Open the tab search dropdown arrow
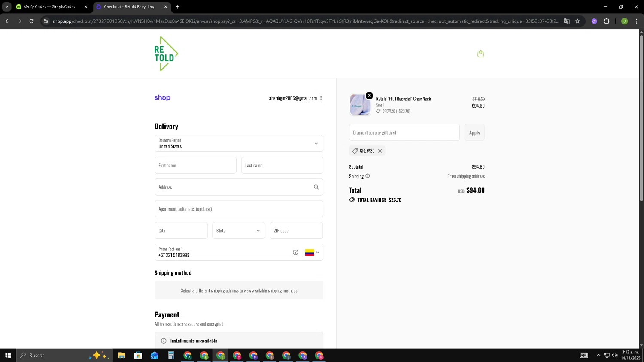 tap(6, 7)
